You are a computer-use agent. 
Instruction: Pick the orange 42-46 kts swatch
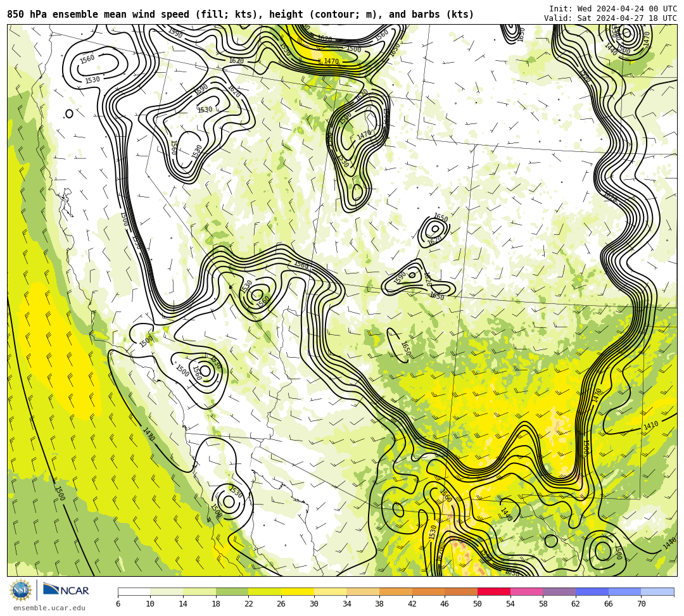click(428, 591)
